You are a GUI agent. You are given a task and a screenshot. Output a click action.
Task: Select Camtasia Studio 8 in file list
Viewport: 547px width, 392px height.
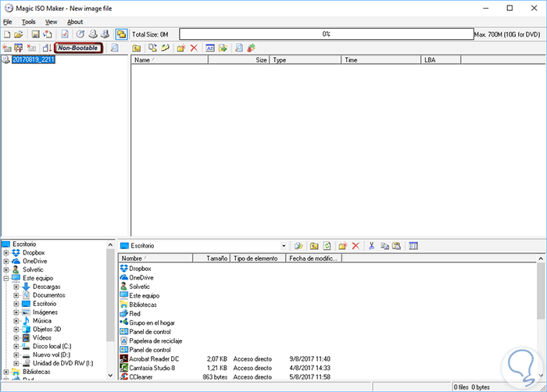coord(152,368)
